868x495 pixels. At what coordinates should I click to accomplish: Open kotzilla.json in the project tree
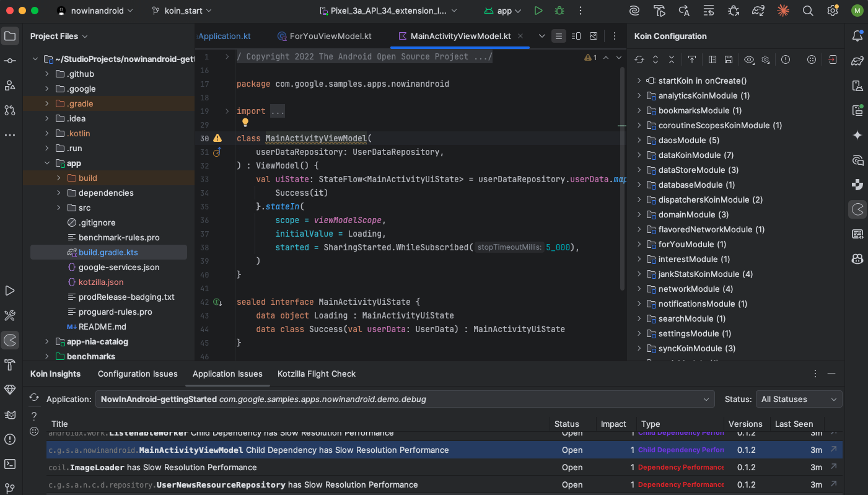[101, 282]
